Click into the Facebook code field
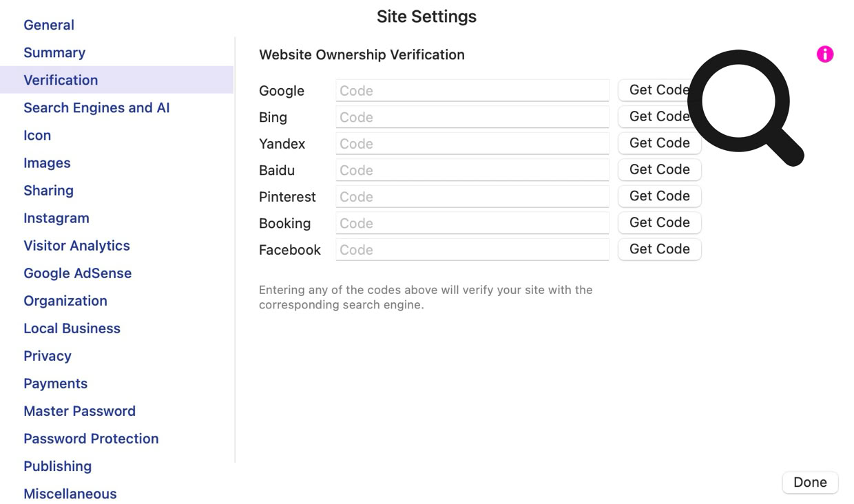The height and width of the screenshot is (504, 854). (472, 250)
